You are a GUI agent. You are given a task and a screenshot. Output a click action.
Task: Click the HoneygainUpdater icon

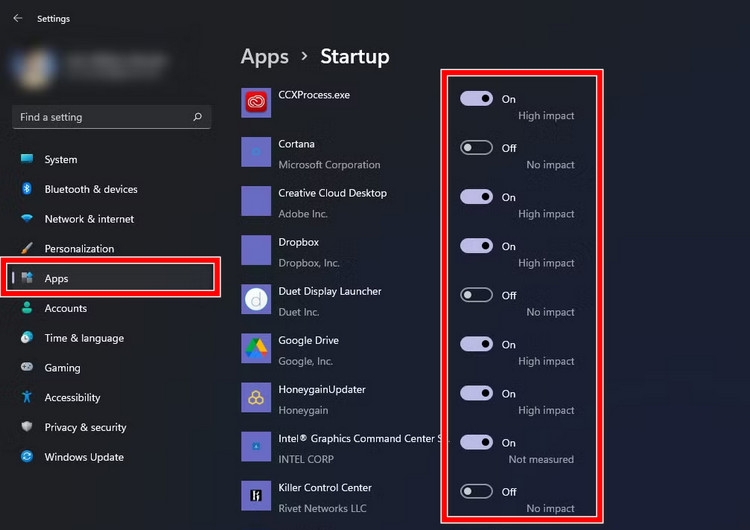256,397
